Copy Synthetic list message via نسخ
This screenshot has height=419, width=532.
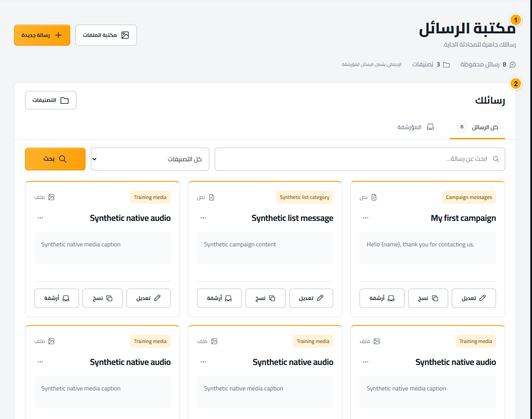[x=266, y=298]
